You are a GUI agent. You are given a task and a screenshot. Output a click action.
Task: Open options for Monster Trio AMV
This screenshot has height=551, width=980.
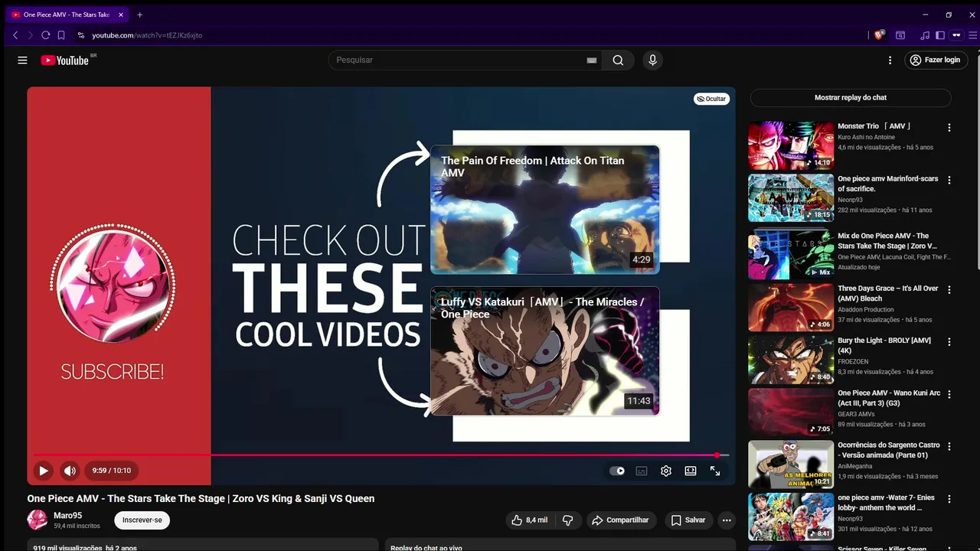tap(949, 128)
